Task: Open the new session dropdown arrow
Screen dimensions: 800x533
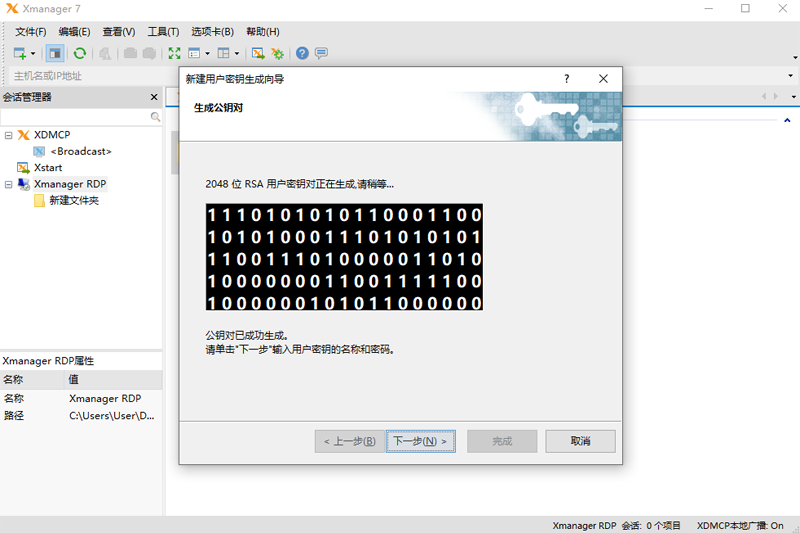Action: click(33, 54)
